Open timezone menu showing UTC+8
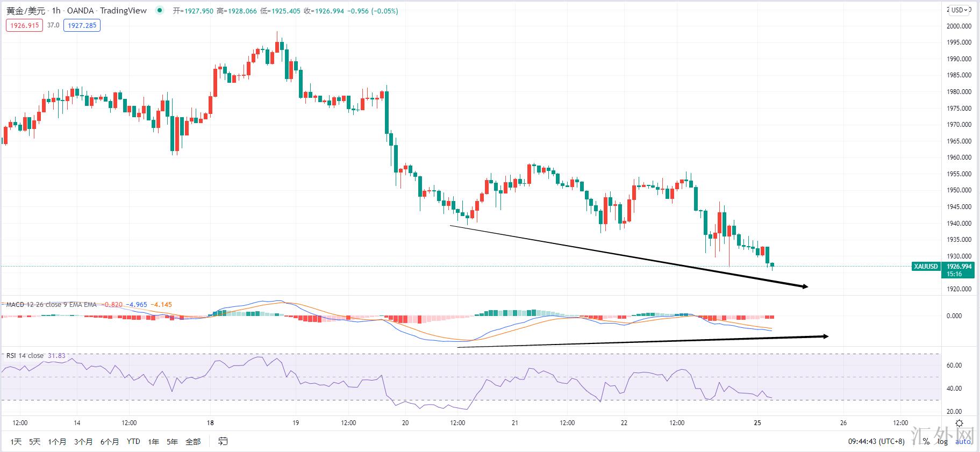The width and height of the screenshot is (980, 452). 876,441
